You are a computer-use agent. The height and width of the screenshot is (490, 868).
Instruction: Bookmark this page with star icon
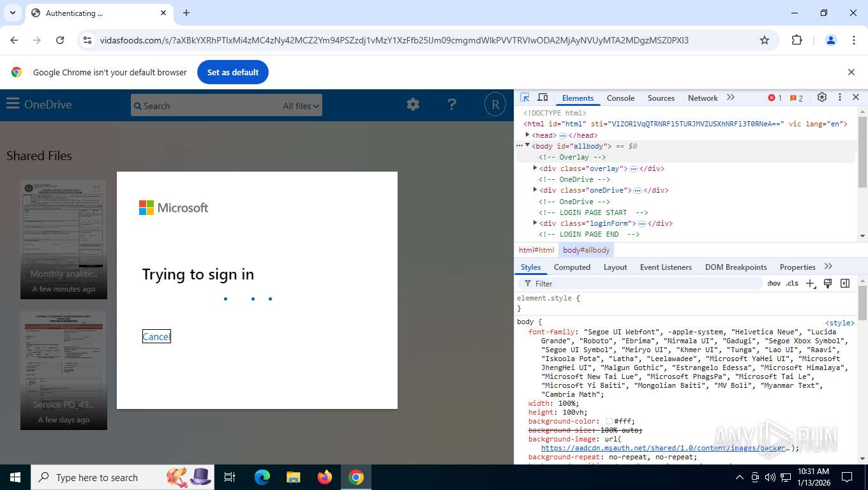coord(765,40)
